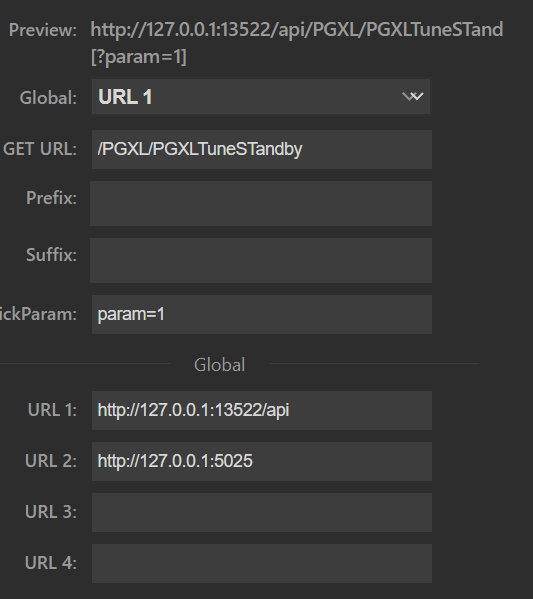Edit the URL 1 field with 13522/api
The height and width of the screenshot is (599, 533).
click(262, 410)
